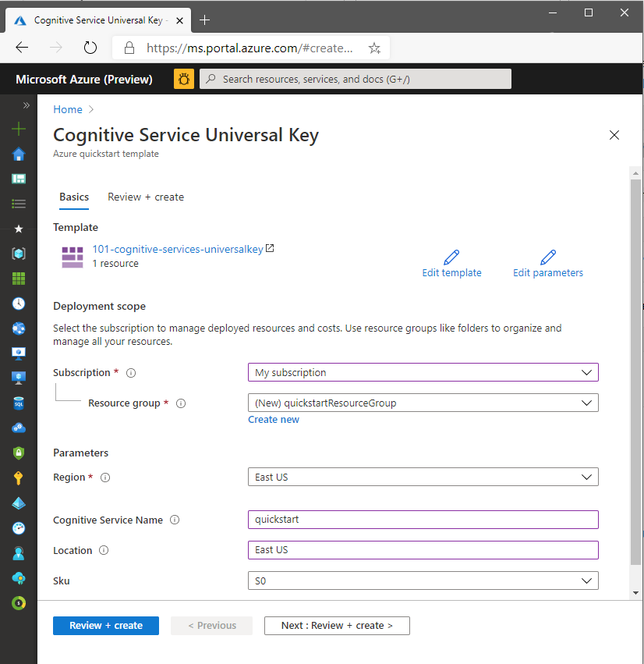Open the Region dropdown showing East US
This screenshot has width=644, height=664.
click(423, 478)
